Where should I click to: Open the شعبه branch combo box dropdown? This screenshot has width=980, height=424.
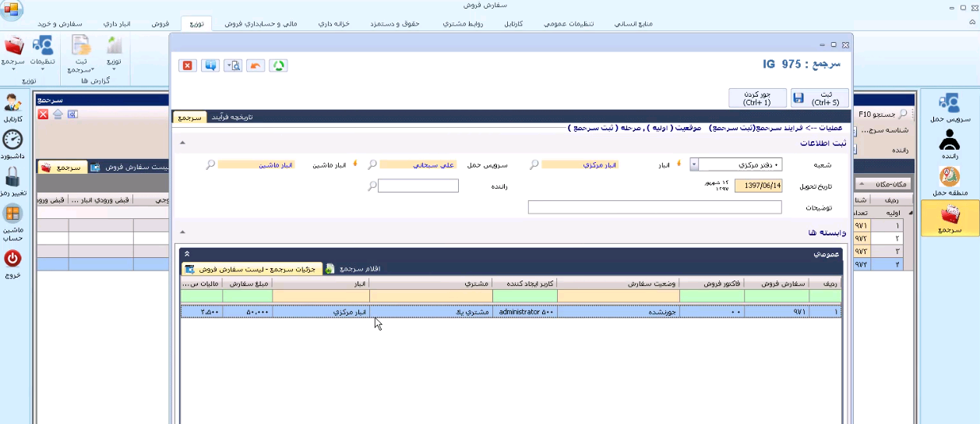tap(694, 164)
